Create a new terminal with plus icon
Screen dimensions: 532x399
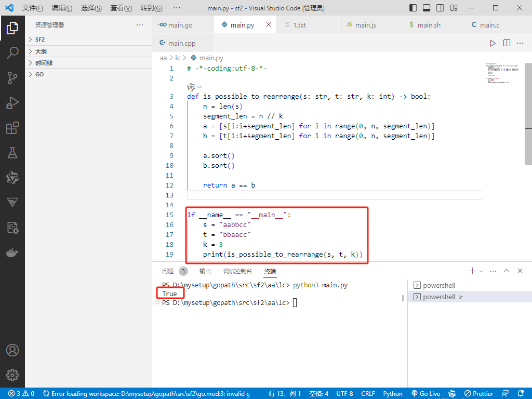pos(472,271)
